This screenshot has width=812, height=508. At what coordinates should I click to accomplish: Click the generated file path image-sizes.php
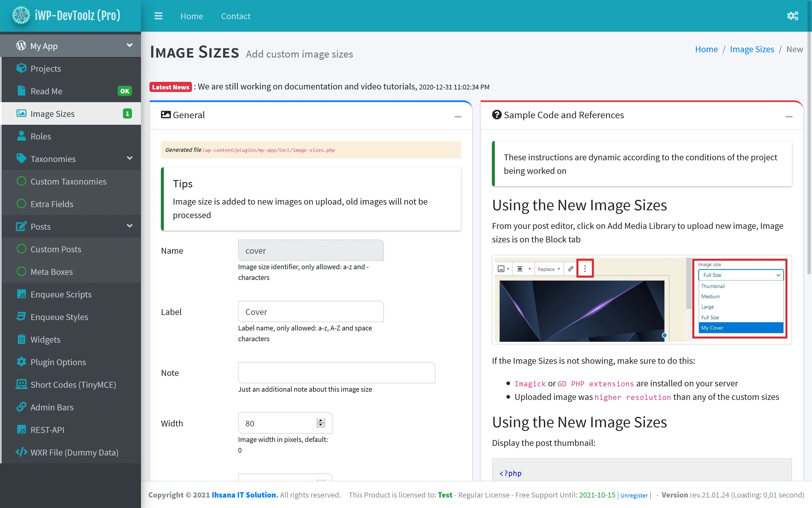tap(270, 150)
